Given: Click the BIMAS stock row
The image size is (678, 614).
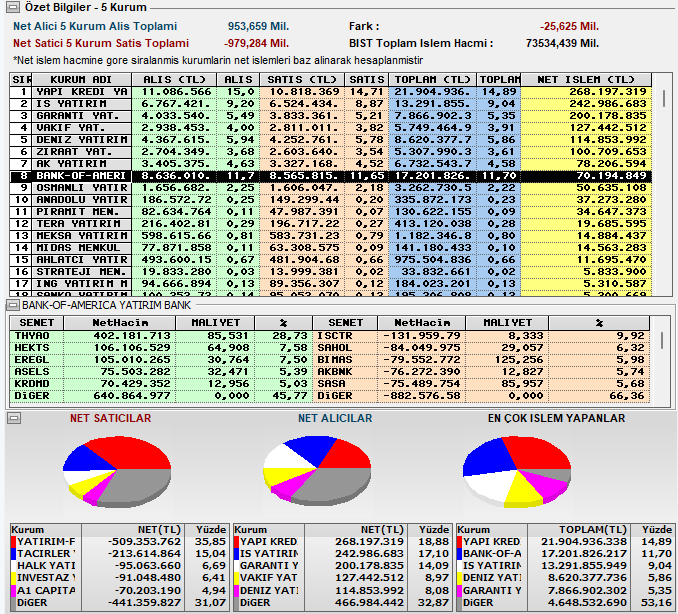Looking at the screenshot, I should pos(481,360).
